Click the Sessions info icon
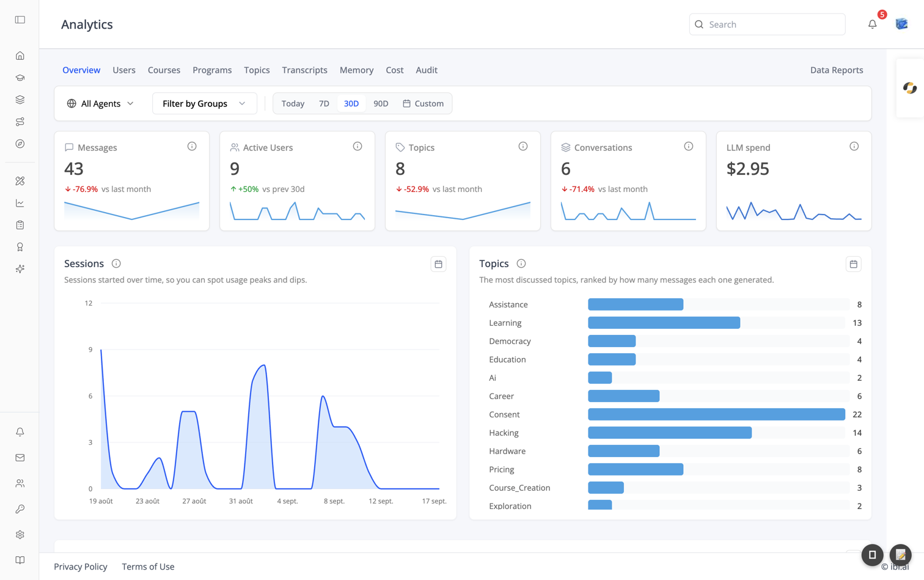 [116, 263]
